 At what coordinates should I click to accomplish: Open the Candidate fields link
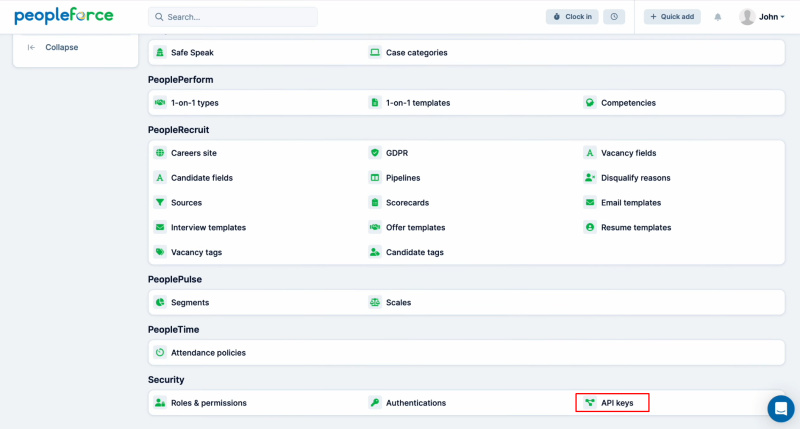pyautogui.click(x=202, y=178)
